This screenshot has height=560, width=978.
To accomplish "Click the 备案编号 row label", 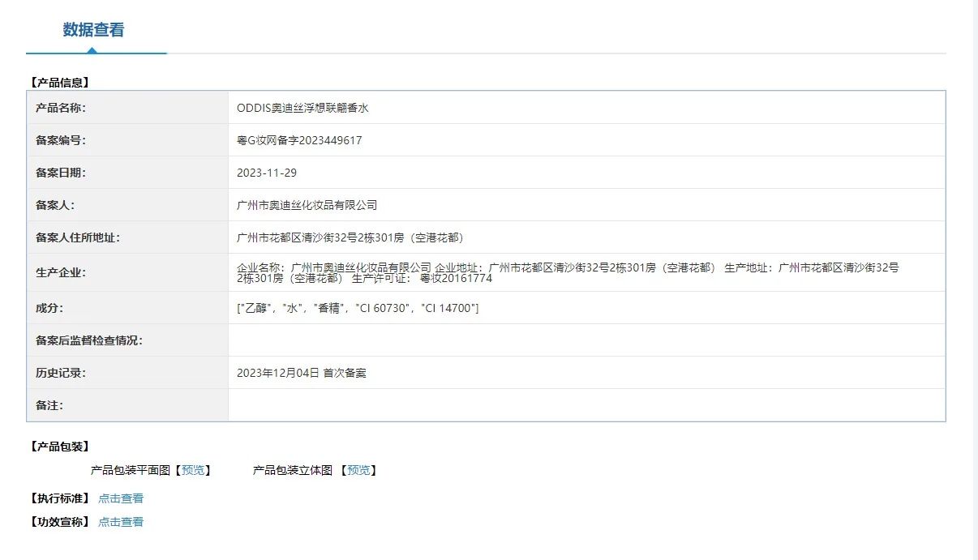I will click(61, 140).
